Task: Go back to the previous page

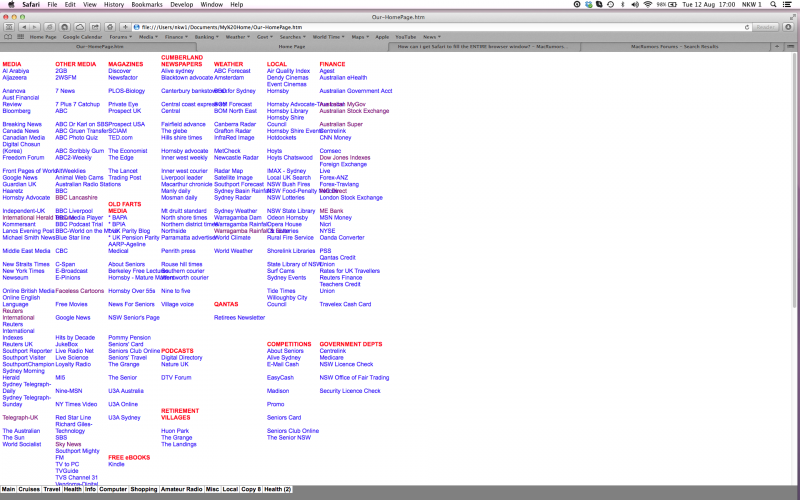Action: [24, 27]
